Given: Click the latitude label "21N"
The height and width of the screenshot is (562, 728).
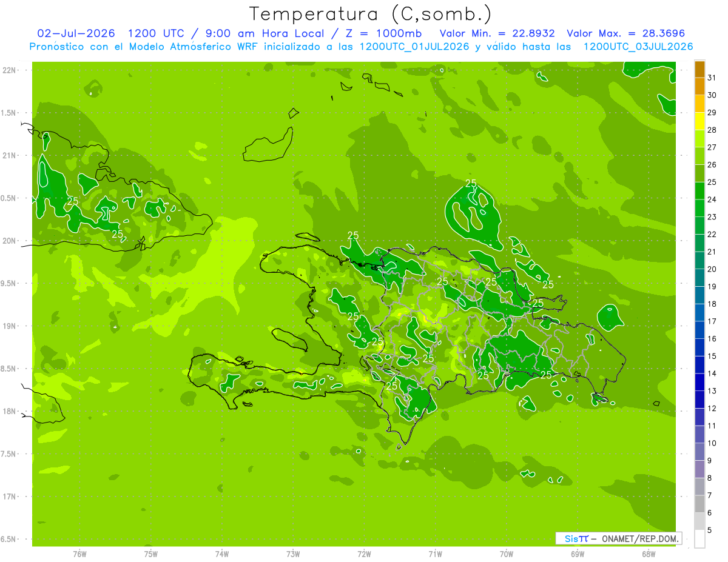Looking at the screenshot, I should [x=9, y=156].
